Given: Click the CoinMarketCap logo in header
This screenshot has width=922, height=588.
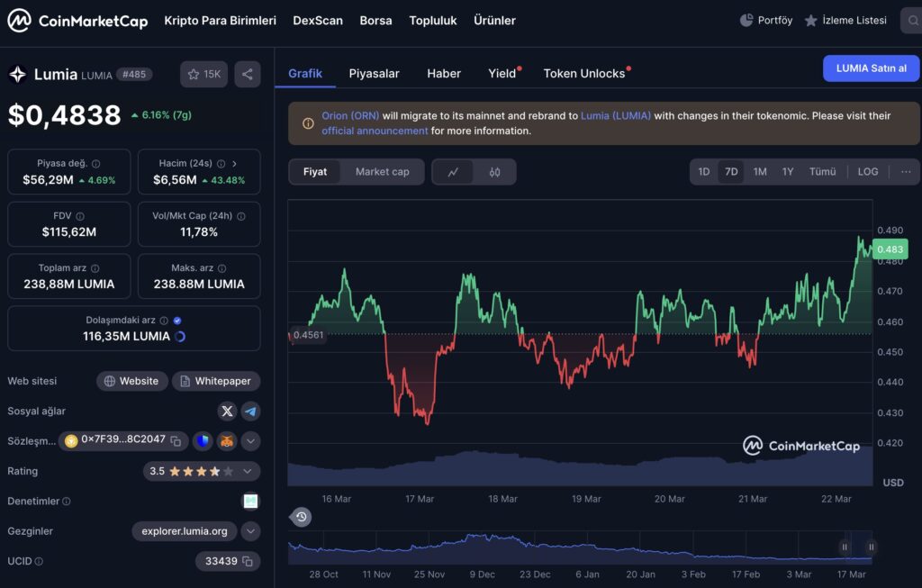Looking at the screenshot, I should 77,21.
